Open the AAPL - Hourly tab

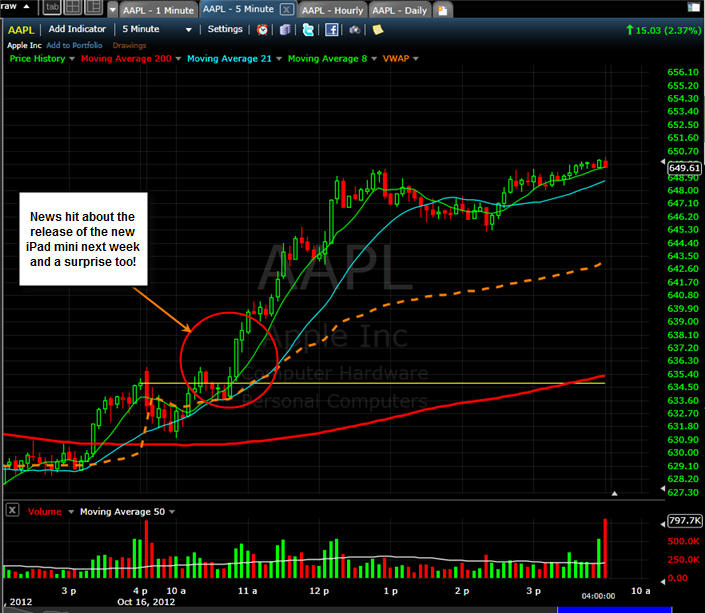pyautogui.click(x=332, y=10)
